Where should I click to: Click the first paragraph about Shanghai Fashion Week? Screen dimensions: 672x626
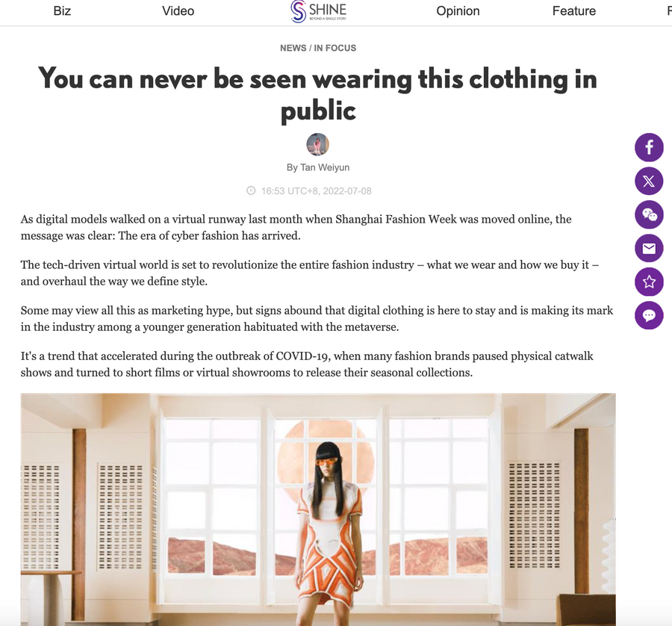point(296,227)
